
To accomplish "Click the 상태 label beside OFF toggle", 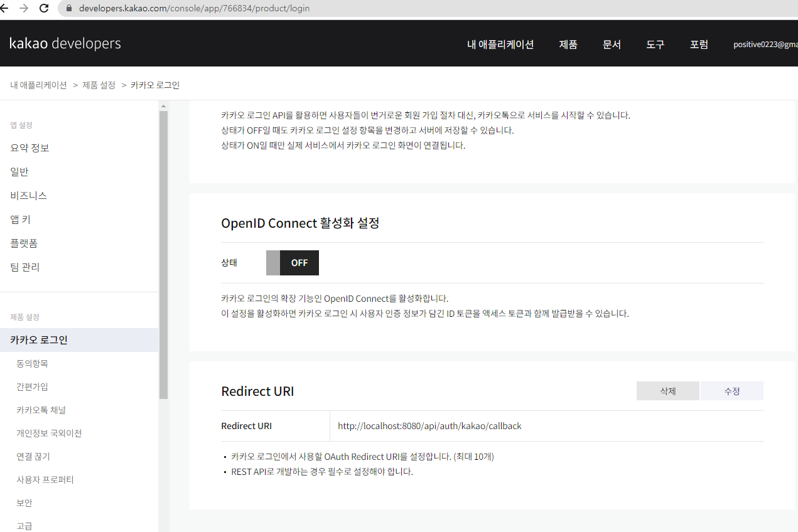I will [229, 263].
